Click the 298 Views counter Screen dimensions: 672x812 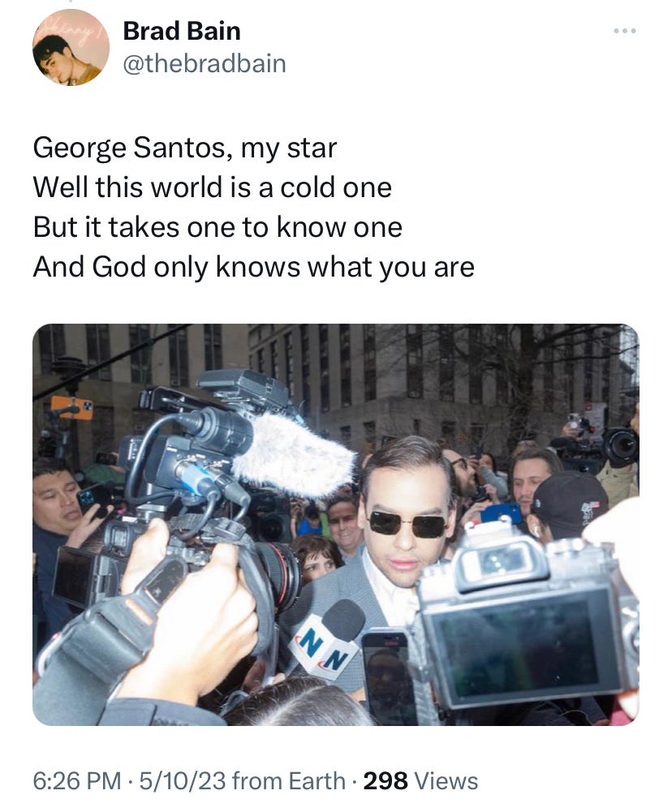tap(420, 781)
